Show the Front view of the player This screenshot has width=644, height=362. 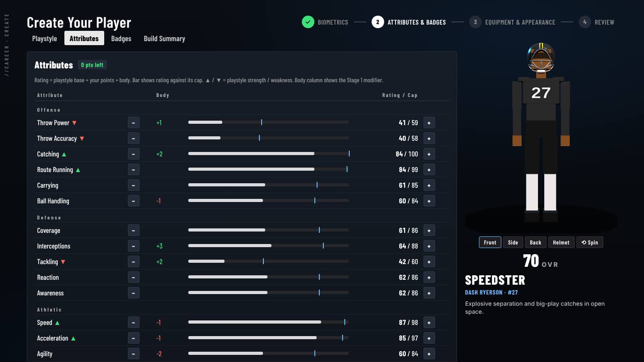click(490, 242)
